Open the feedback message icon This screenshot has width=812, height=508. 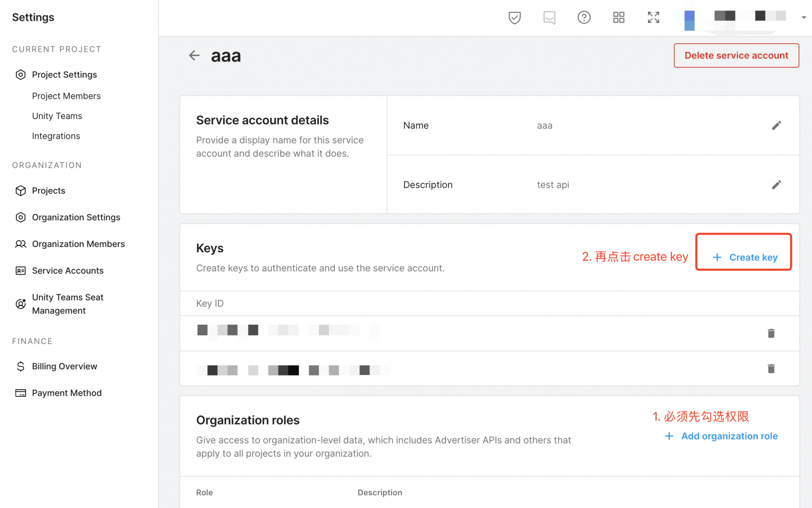coord(549,18)
